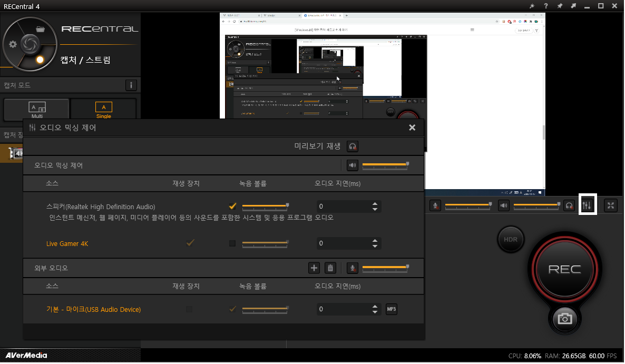Click the center shutter knob of dial
Screen dimensions: 625x364
coord(30,44)
